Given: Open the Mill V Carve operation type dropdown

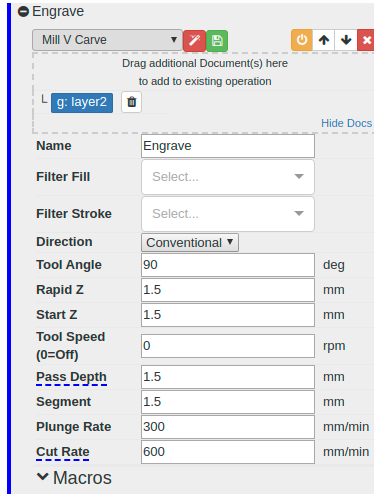Looking at the screenshot, I should click(107, 40).
